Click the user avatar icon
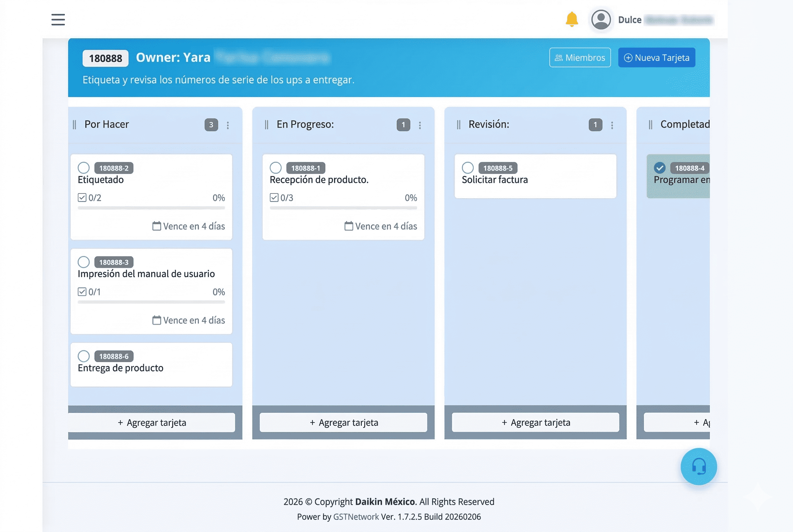Screen dimensions: 793x532 (x=601, y=20)
